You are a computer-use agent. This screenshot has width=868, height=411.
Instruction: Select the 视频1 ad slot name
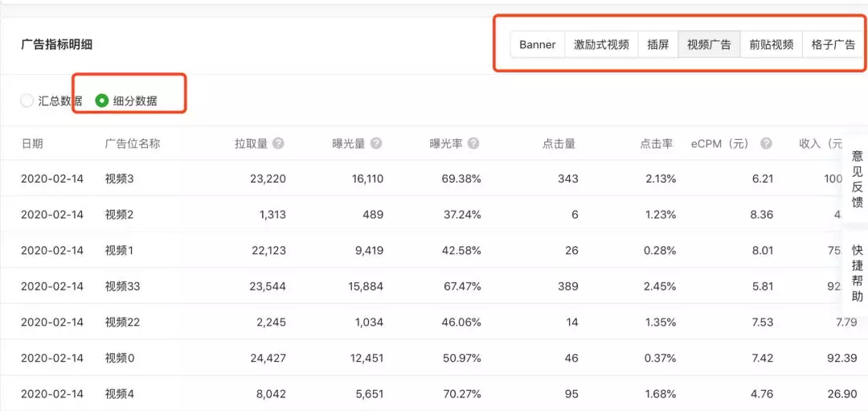tap(120, 250)
